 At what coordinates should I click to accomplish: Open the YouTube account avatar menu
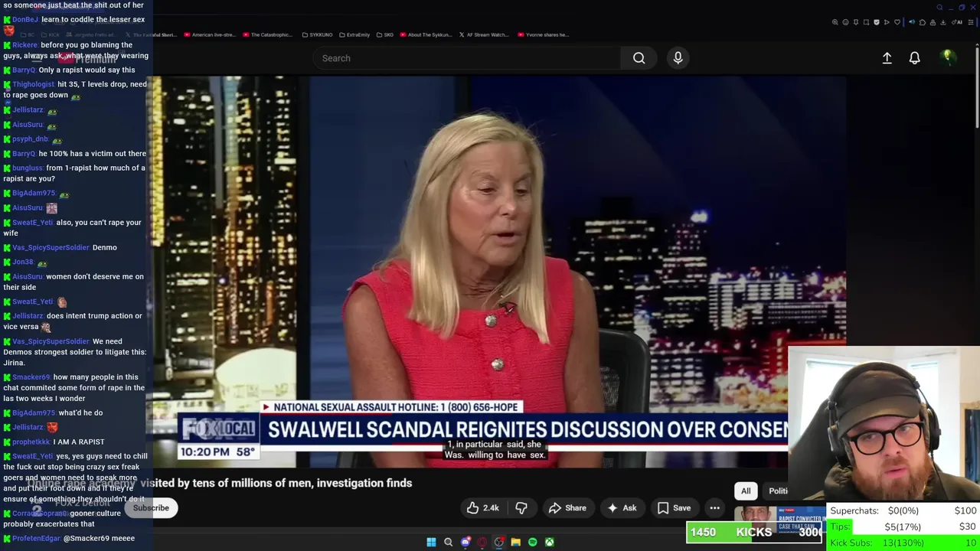coord(948,57)
